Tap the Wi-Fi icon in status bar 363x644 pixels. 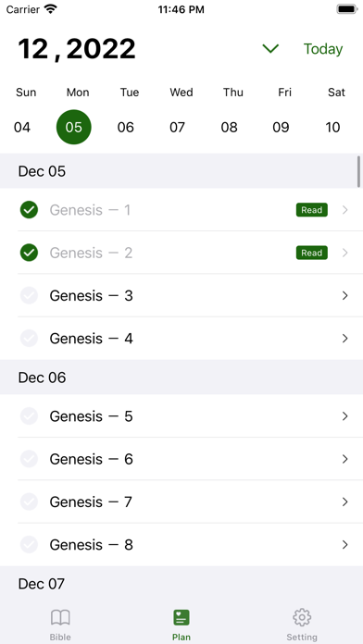(50, 9)
